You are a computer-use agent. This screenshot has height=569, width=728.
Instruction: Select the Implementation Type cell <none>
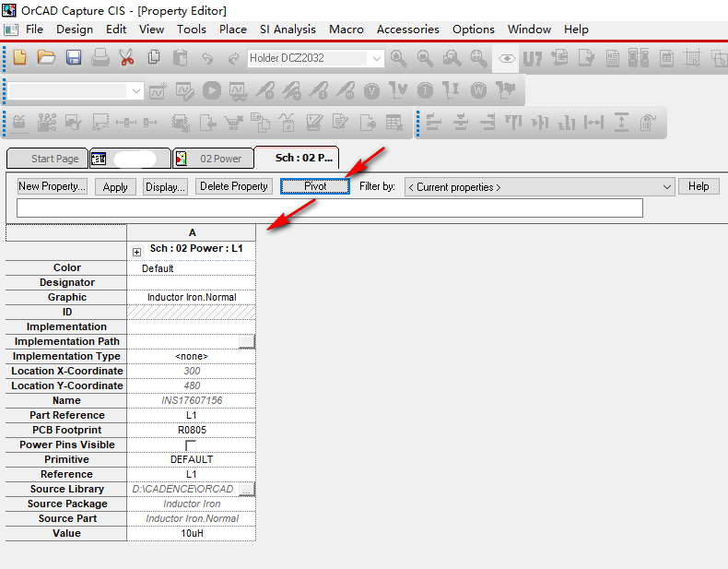pyautogui.click(x=192, y=356)
